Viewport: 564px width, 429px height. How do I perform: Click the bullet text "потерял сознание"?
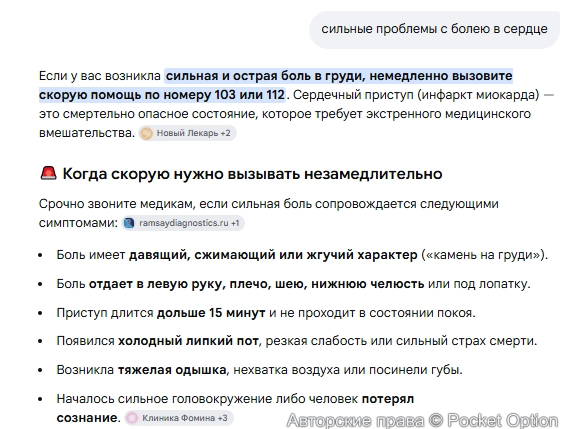click(x=235, y=408)
